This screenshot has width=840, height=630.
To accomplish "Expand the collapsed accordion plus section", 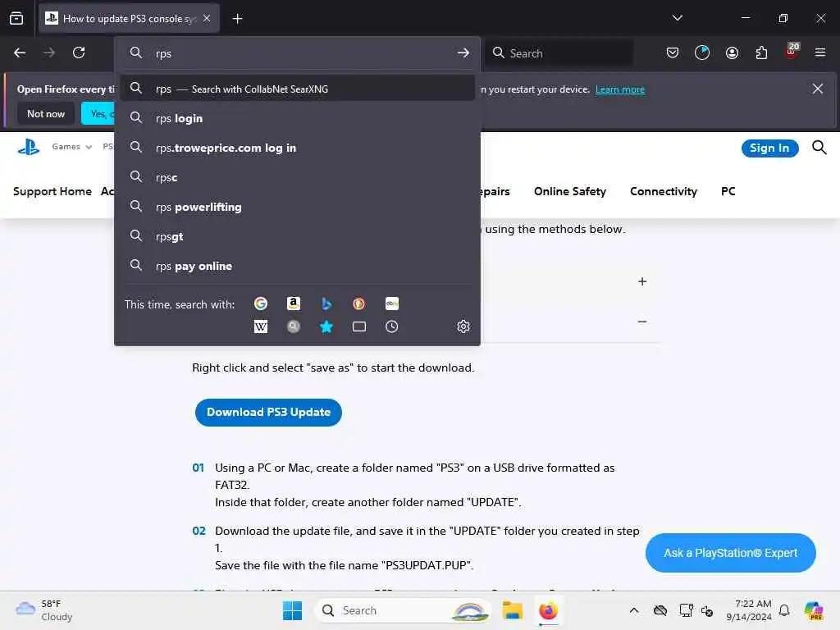I will (x=642, y=282).
